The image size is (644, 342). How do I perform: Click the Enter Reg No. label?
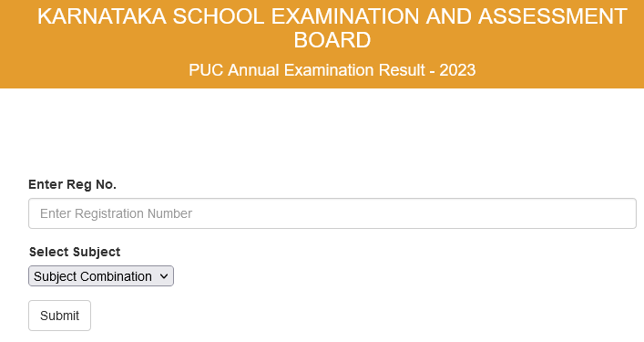[x=72, y=184]
